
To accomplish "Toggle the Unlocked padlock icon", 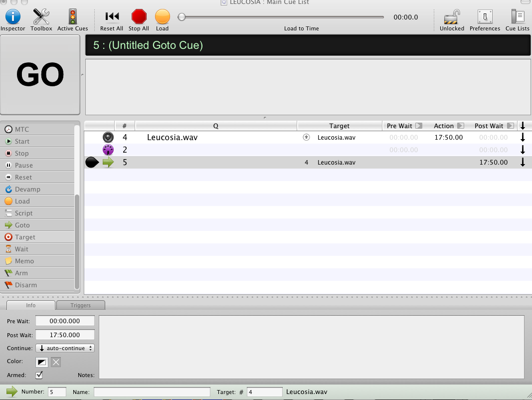I will tap(451, 17).
